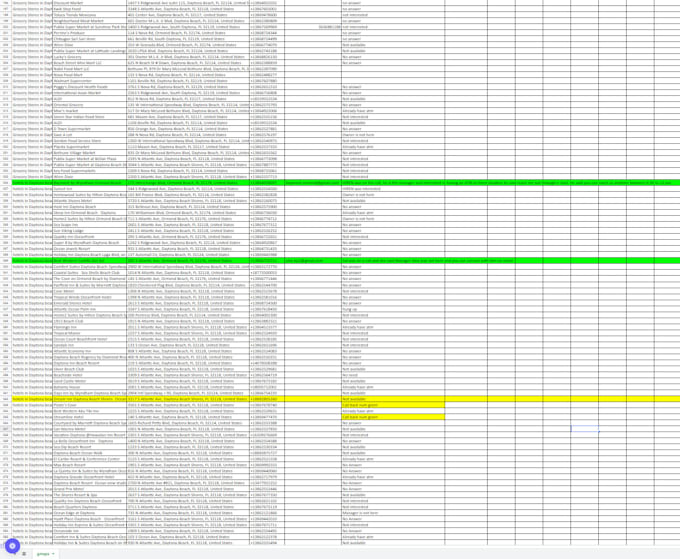Image resolution: width=680 pixels, height=559 pixels.
Task: Click the Ocean Edge at Daytona cell
Action: point(90,513)
